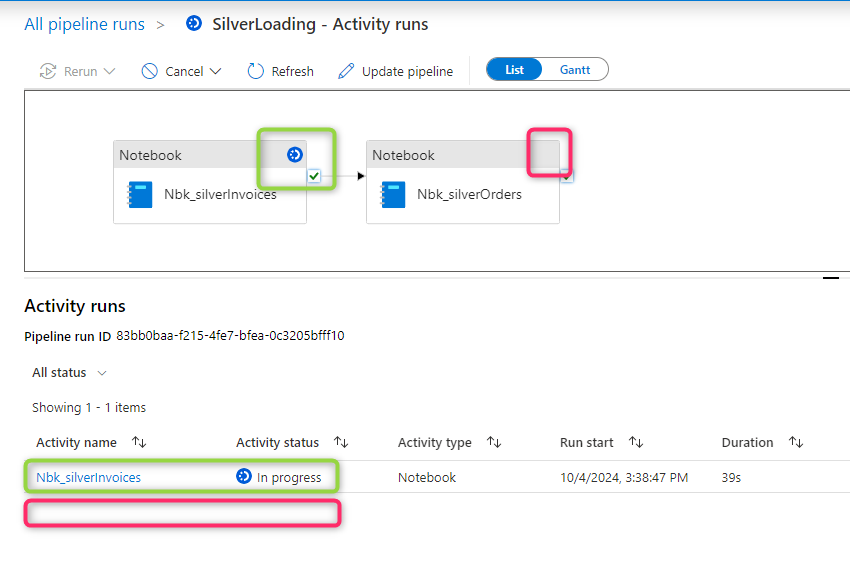Click the Cancel button label
This screenshot has height=562, width=850.
coord(184,71)
